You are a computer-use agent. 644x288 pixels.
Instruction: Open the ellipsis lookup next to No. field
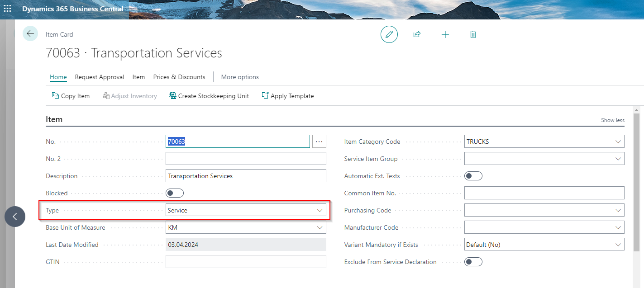point(319,141)
